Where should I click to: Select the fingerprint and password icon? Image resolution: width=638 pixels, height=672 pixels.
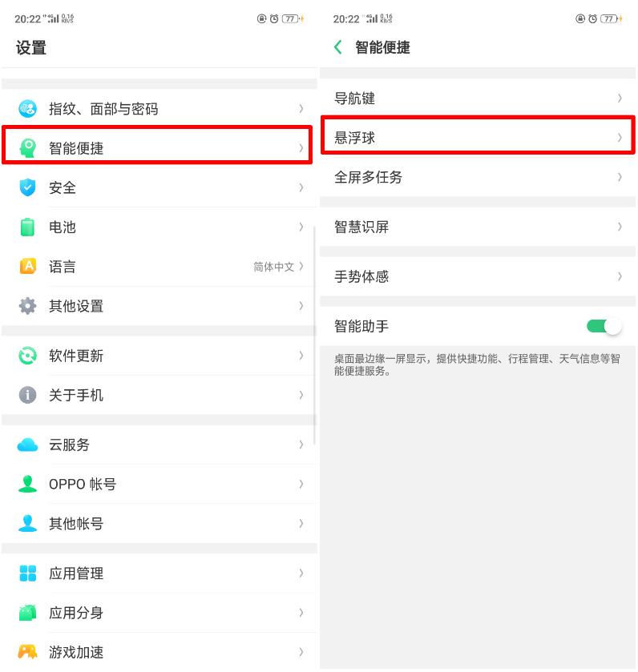pos(27,109)
